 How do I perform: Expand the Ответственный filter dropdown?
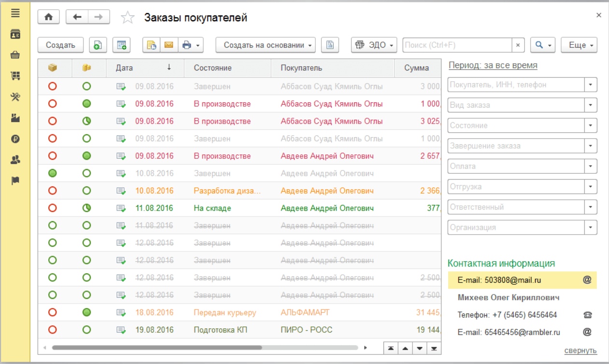(591, 207)
